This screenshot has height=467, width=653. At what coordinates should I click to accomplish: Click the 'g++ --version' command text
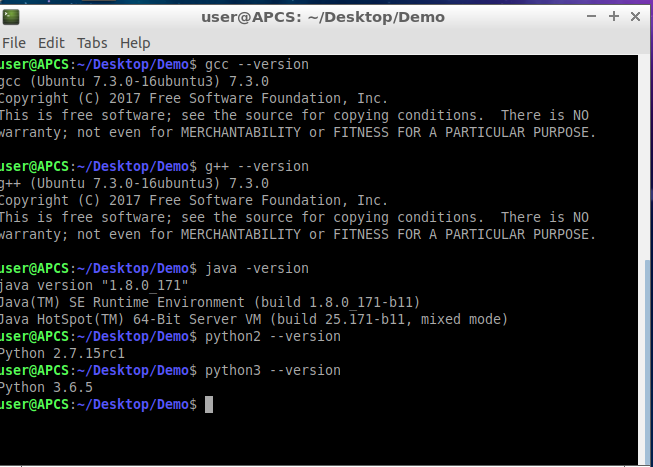click(x=257, y=167)
